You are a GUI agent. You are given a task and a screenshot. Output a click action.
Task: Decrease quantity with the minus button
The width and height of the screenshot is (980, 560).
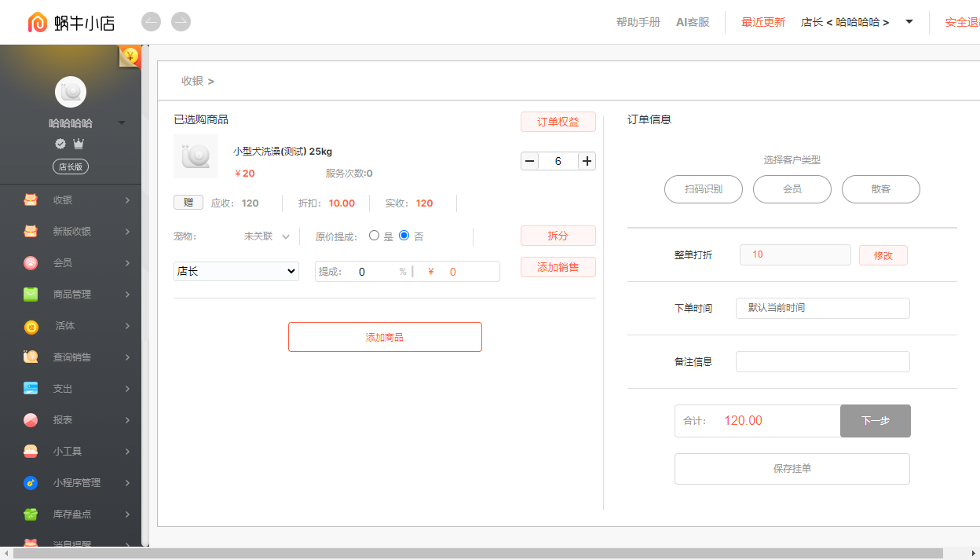point(530,161)
